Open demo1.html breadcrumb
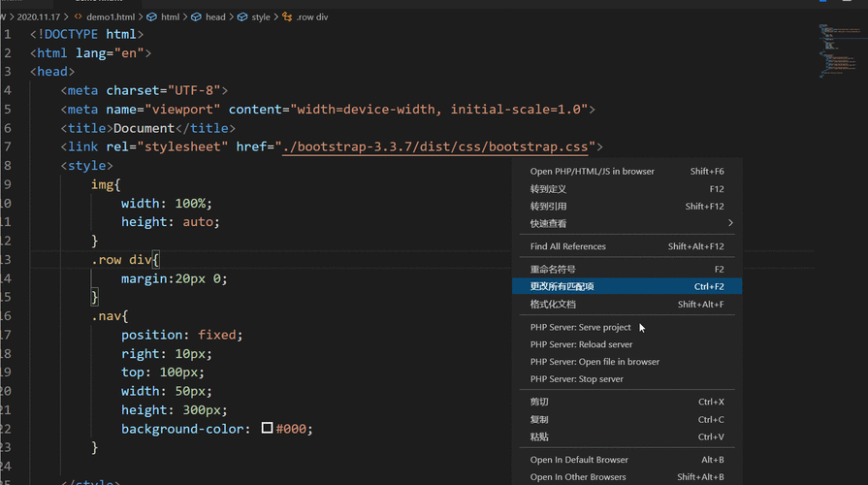Viewport: 868px width, 485px height. pyautogui.click(x=111, y=17)
